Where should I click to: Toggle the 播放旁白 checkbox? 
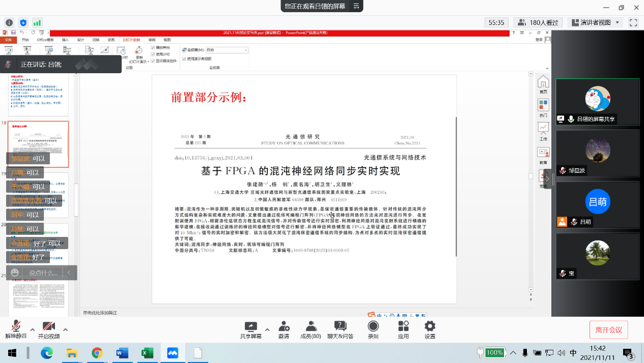[153, 48]
